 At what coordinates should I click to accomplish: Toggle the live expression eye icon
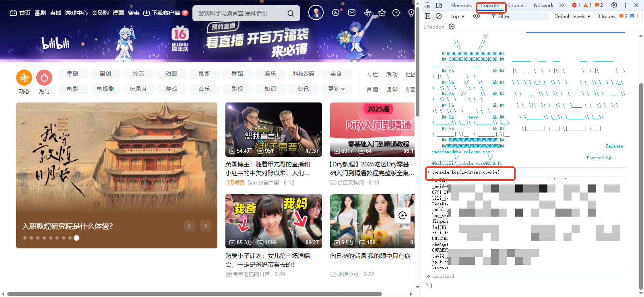pyautogui.click(x=476, y=16)
